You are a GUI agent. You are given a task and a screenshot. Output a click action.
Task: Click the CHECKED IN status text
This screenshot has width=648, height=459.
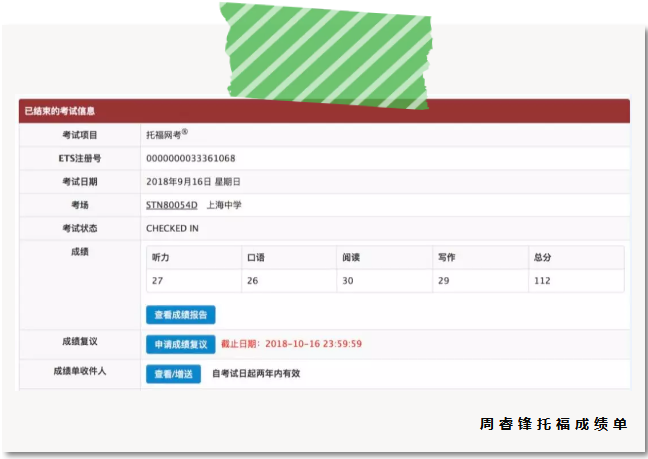[172, 228]
